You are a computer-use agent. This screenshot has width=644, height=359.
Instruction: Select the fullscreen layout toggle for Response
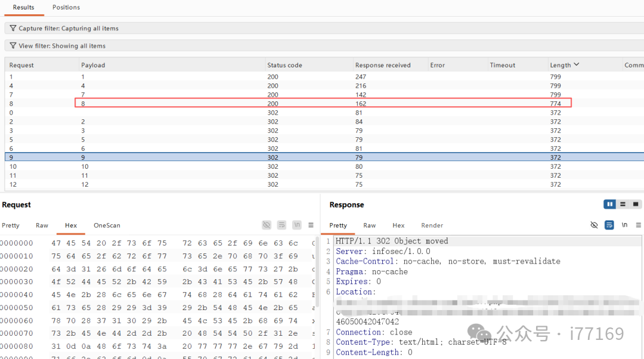tap(636, 204)
